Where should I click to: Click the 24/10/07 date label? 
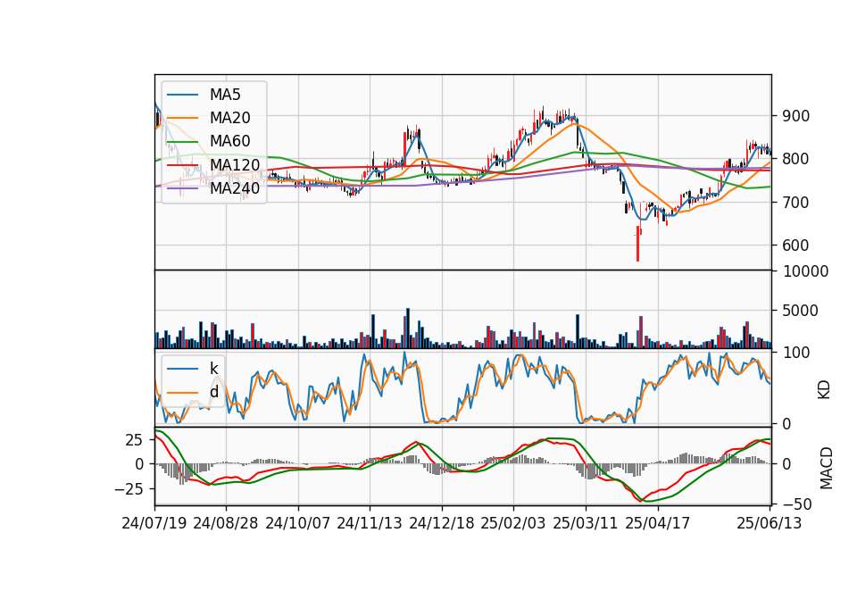click(x=298, y=523)
